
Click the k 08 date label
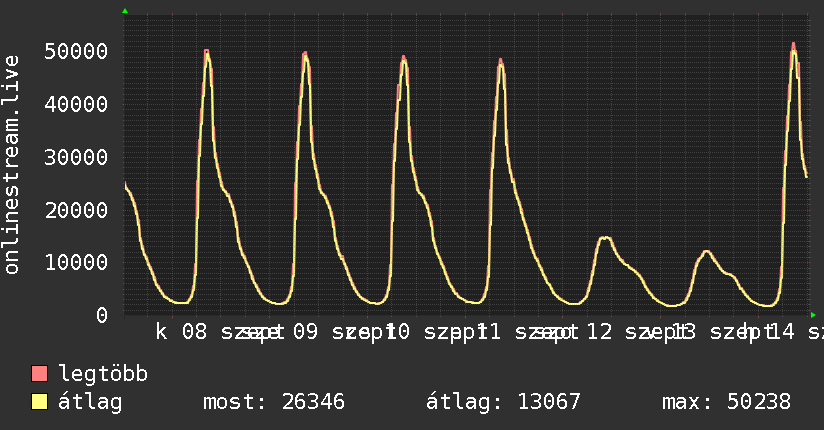point(182,332)
